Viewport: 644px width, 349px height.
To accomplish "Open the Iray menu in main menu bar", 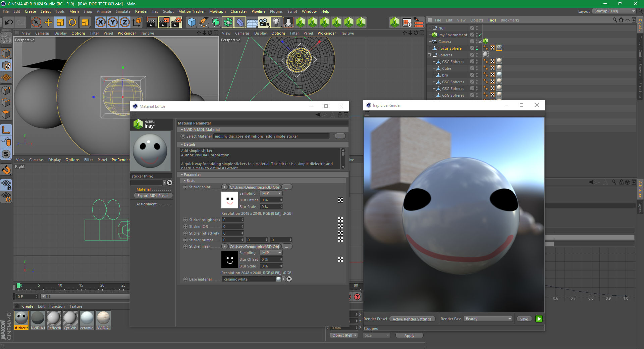I will (155, 11).
